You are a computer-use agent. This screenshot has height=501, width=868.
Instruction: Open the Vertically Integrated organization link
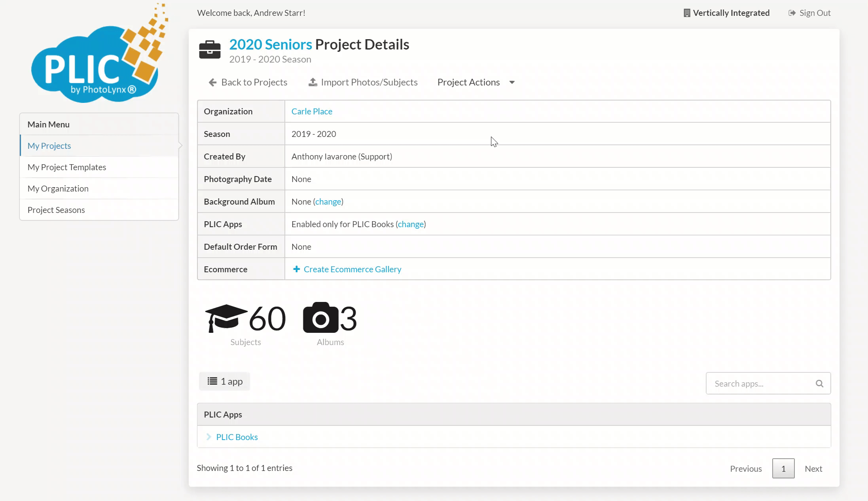pyautogui.click(x=727, y=13)
